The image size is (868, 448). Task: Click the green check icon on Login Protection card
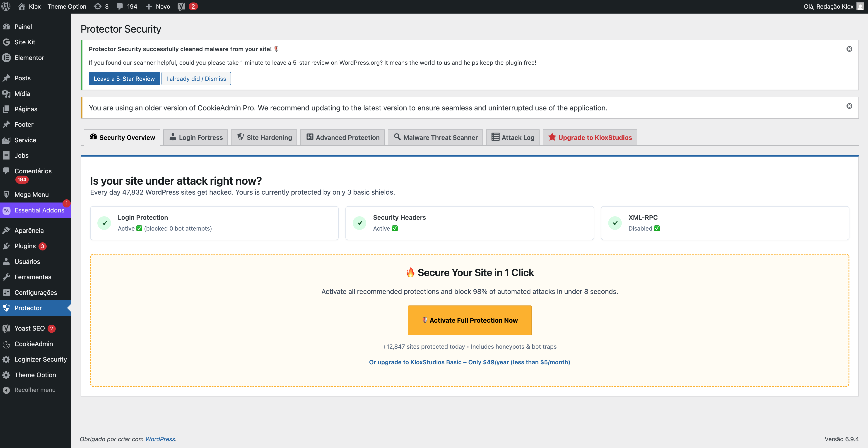coord(104,223)
